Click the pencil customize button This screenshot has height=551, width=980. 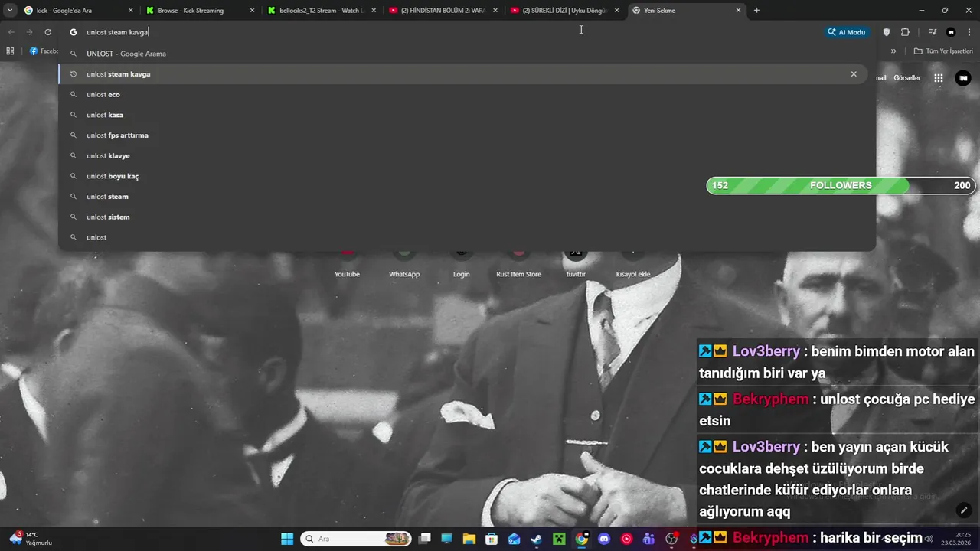(x=963, y=510)
